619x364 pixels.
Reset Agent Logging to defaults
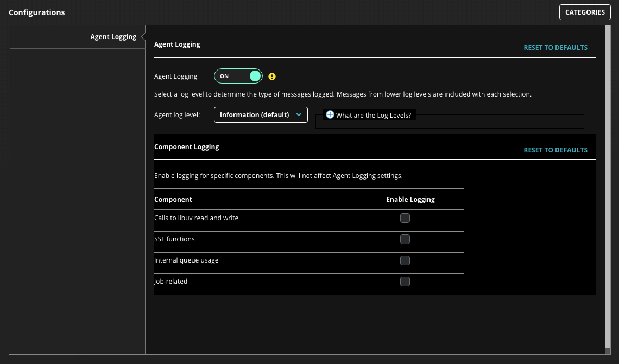pyautogui.click(x=555, y=47)
